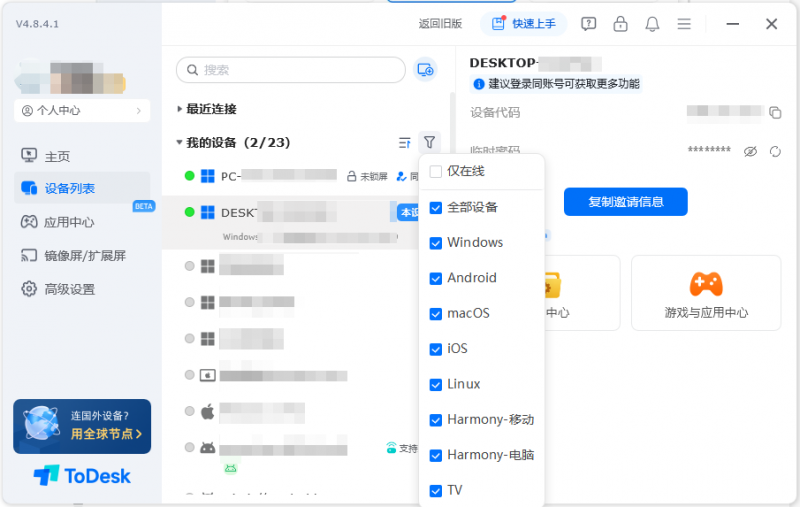
Task: Uncheck the macOS filter checkbox
Action: point(436,314)
